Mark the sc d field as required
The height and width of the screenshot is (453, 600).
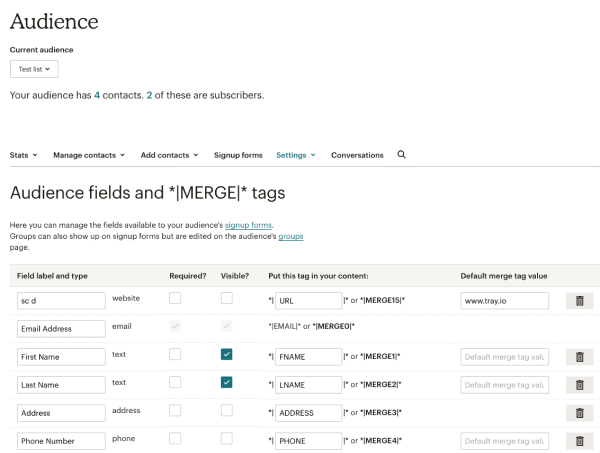click(x=176, y=298)
